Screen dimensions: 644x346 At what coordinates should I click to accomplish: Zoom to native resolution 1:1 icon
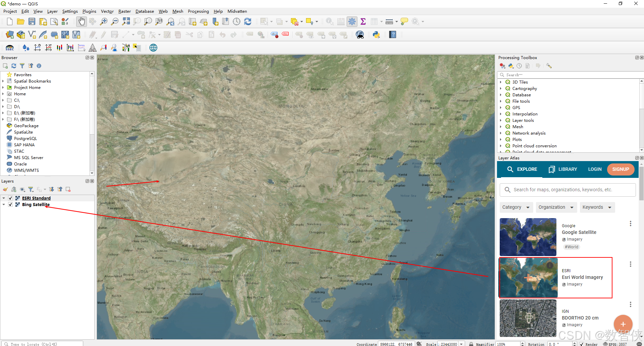pyautogui.click(x=159, y=21)
